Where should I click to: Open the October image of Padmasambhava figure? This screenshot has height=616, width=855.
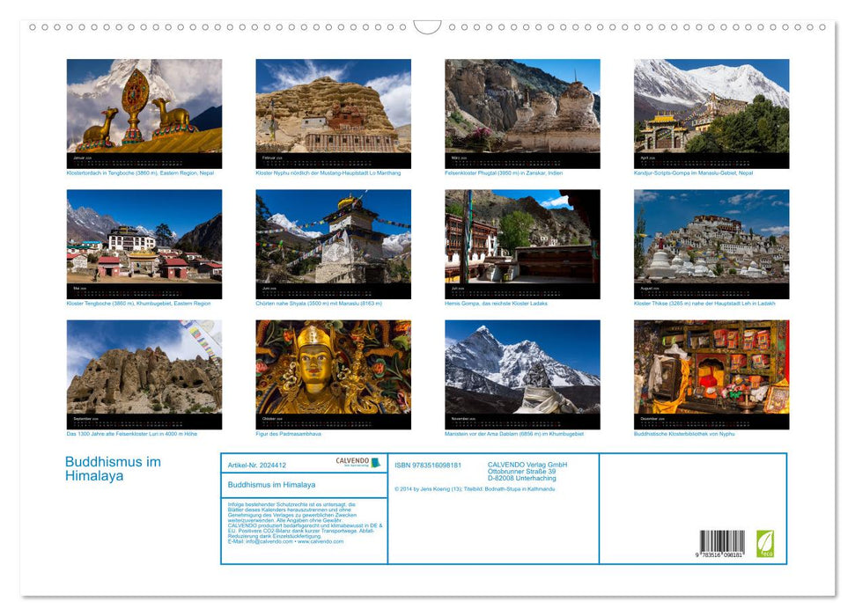[330, 370]
